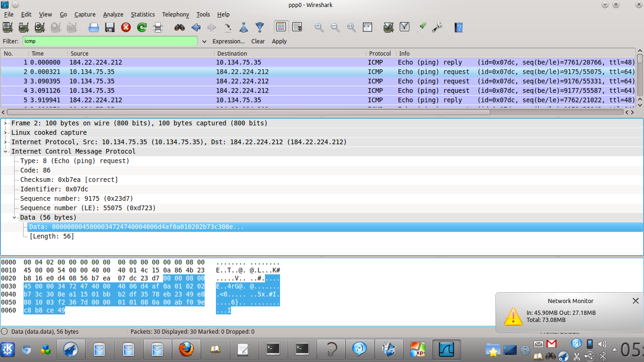
Task: Open the Capture menu
Action: click(85, 15)
